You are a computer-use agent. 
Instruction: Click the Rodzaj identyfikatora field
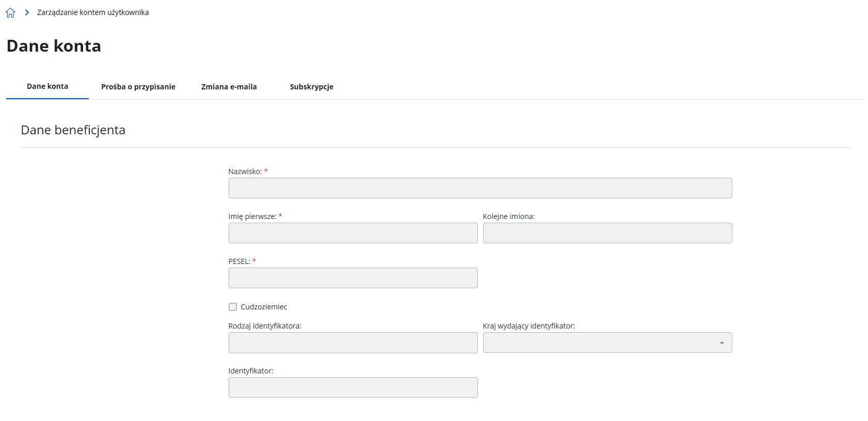point(353,343)
